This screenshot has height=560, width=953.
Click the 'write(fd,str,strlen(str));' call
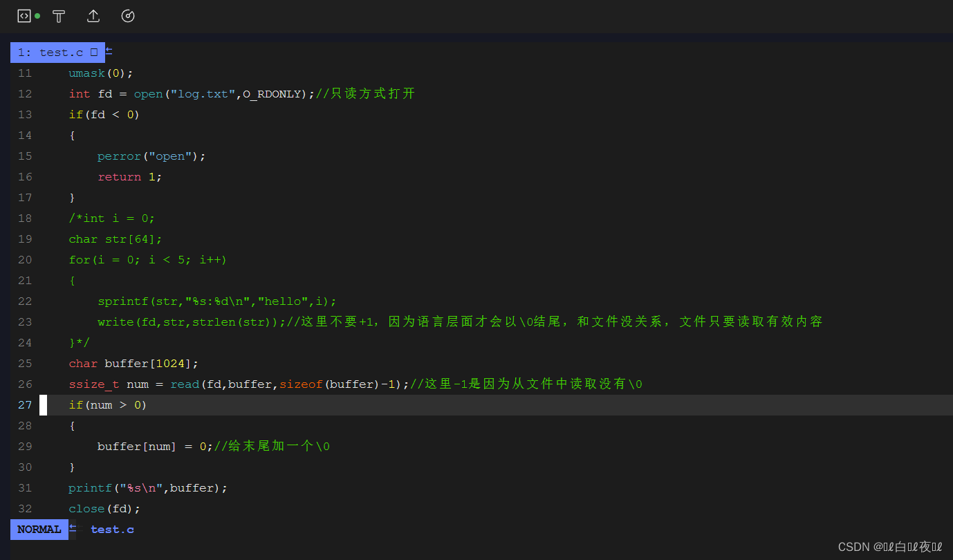[192, 322]
